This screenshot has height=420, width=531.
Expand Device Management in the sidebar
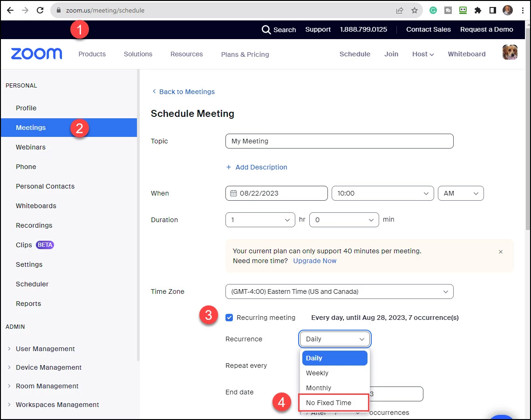(9, 367)
